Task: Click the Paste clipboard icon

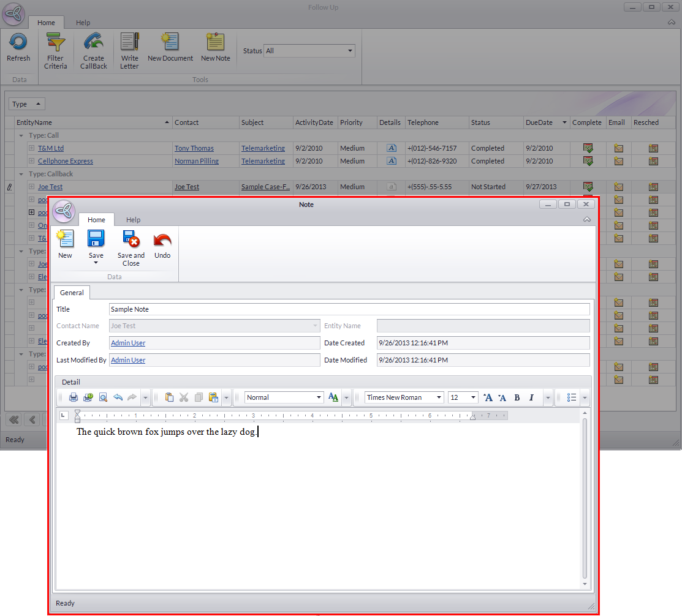Action: (170, 397)
